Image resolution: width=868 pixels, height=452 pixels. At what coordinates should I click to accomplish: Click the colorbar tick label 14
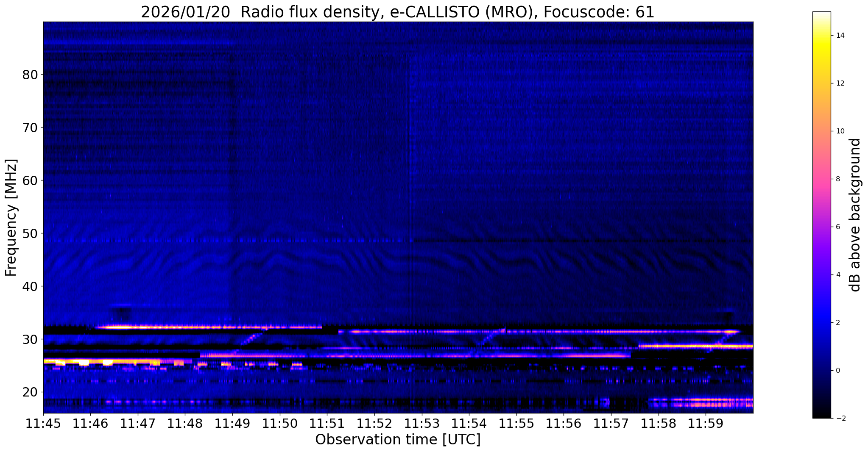(840, 36)
